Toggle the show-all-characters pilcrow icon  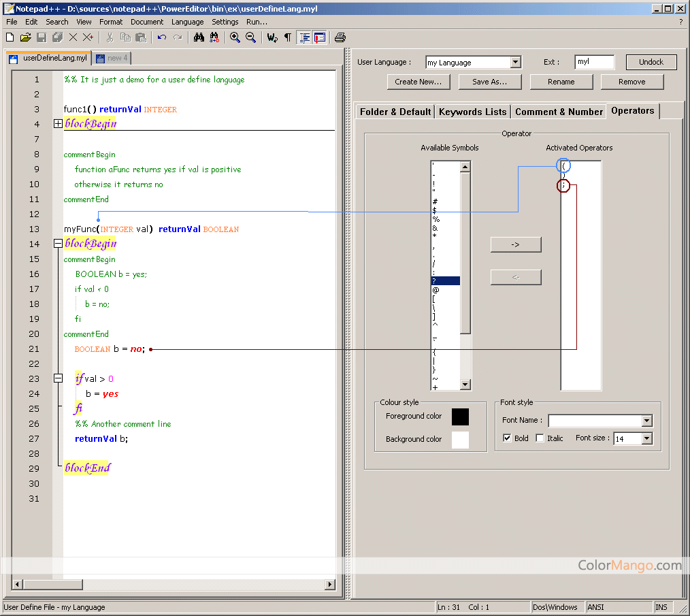click(287, 37)
